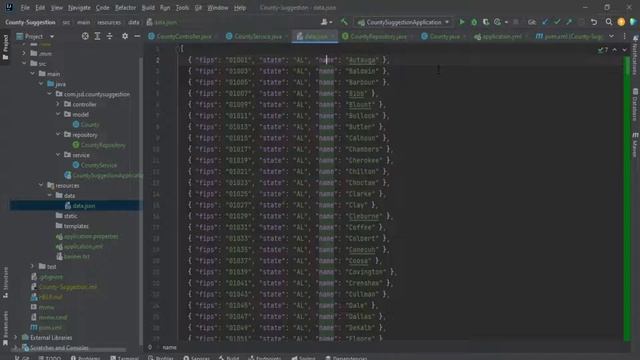Open the run configuration dropdown
640x360 pixels.
403,22
